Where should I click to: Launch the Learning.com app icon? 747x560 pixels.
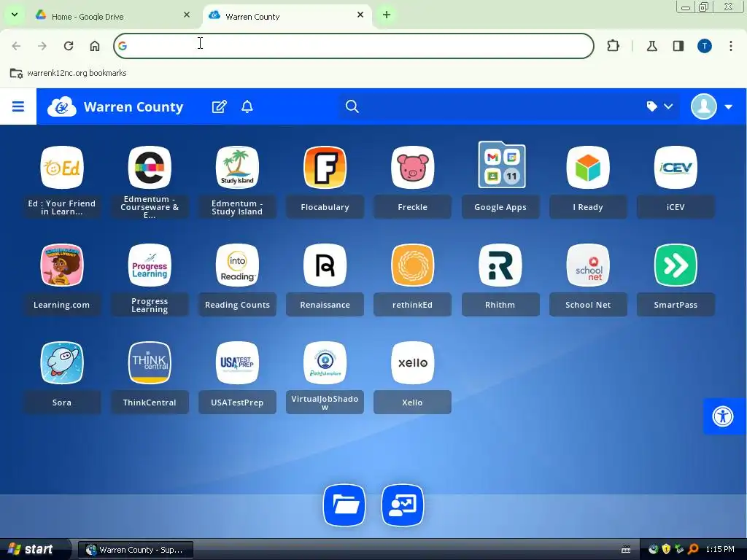tap(62, 265)
